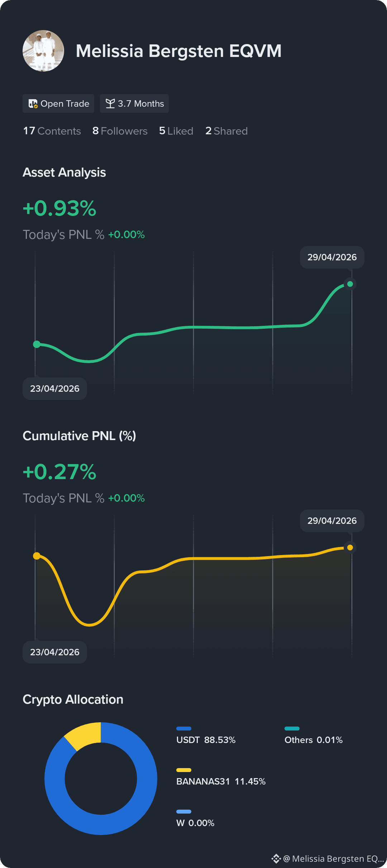Click the W light-blue legend swatch

(184, 811)
